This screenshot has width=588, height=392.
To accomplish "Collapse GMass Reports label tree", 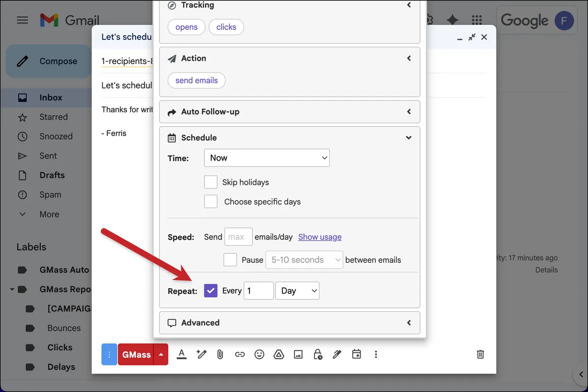I will pyautogui.click(x=12, y=289).
